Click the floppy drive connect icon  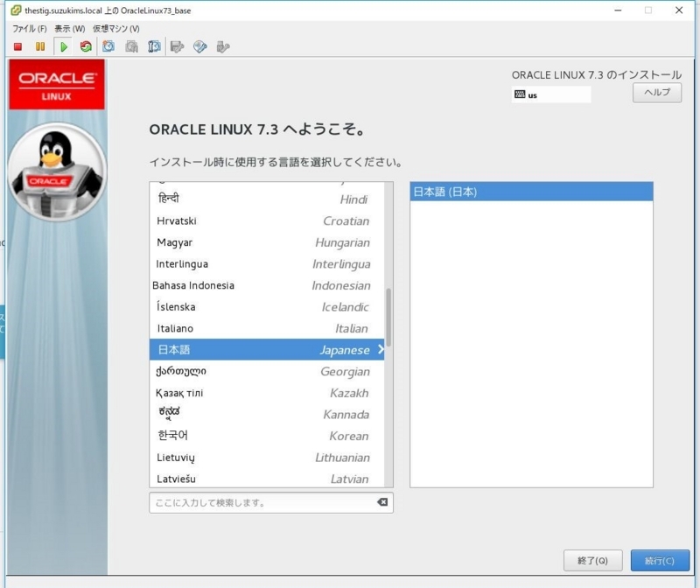[178, 46]
